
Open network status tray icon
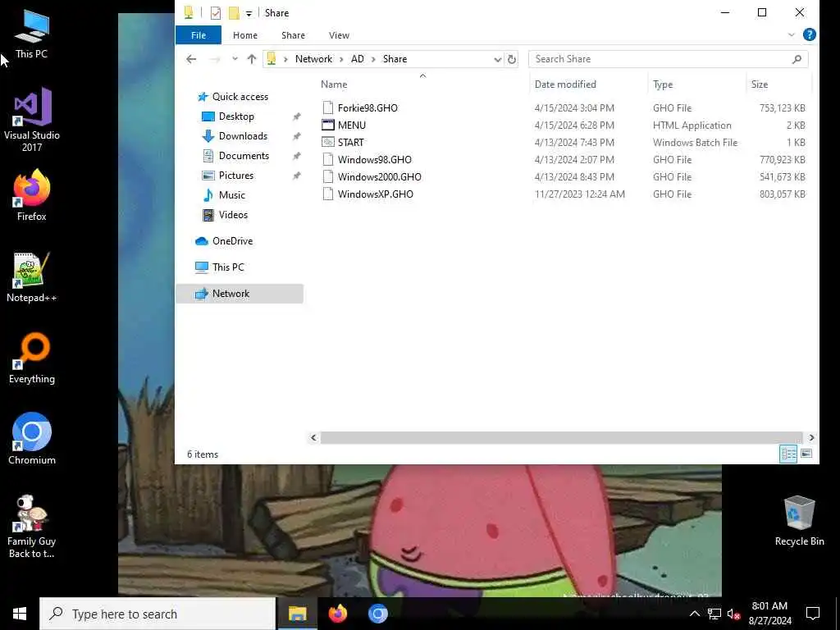point(714,614)
